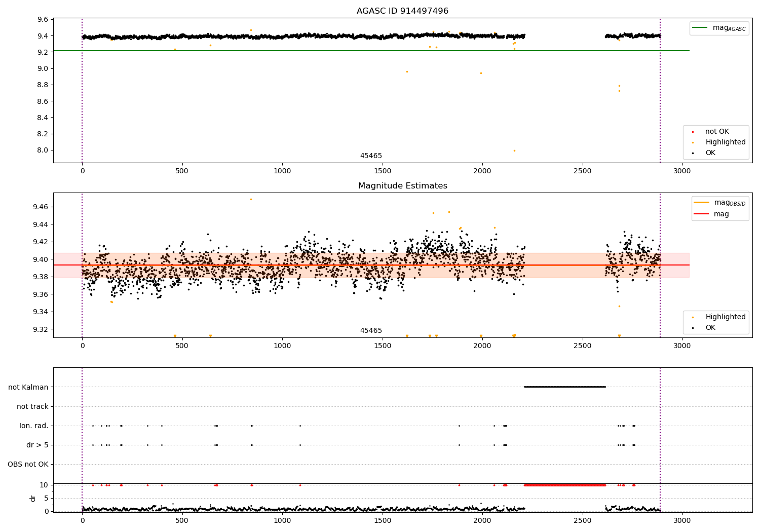Click the 5 tick on dr axis
Image resolution: width=760 pixels, height=532 pixels.
pos(47,498)
